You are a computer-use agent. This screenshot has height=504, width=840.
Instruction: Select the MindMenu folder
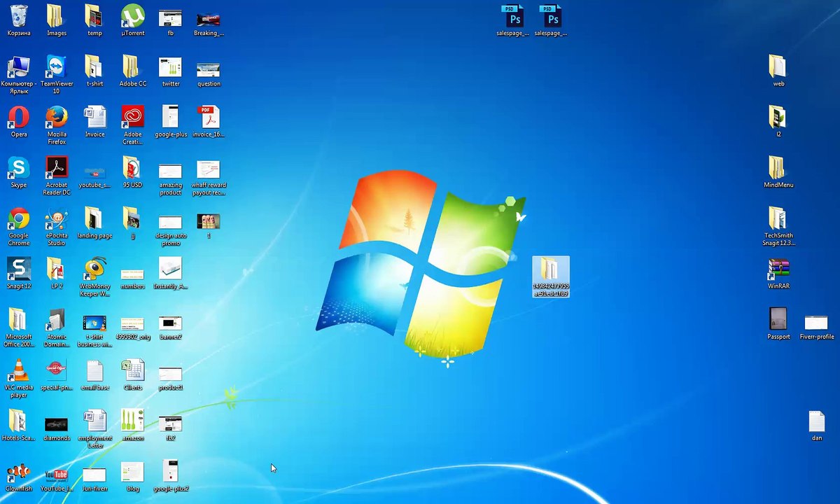pos(778,172)
